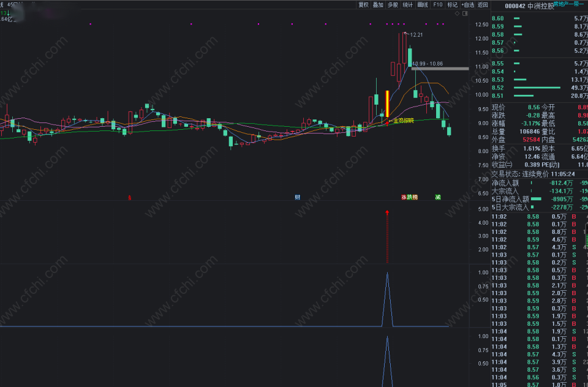Click the 净资 12.46 value
Image resolution: width=588 pixels, height=387 pixels.
click(x=532, y=157)
